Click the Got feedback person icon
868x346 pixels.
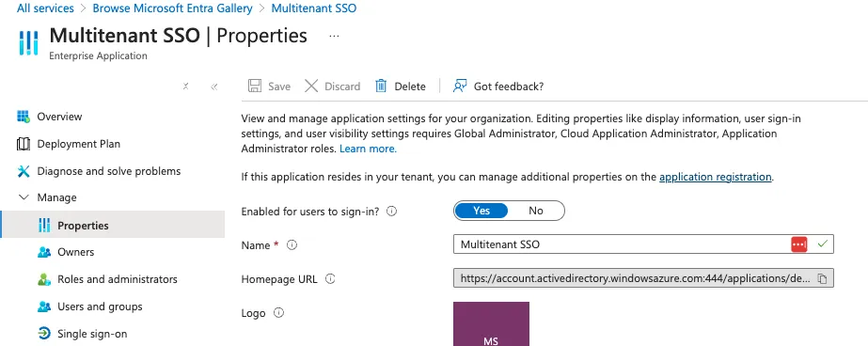tap(460, 86)
